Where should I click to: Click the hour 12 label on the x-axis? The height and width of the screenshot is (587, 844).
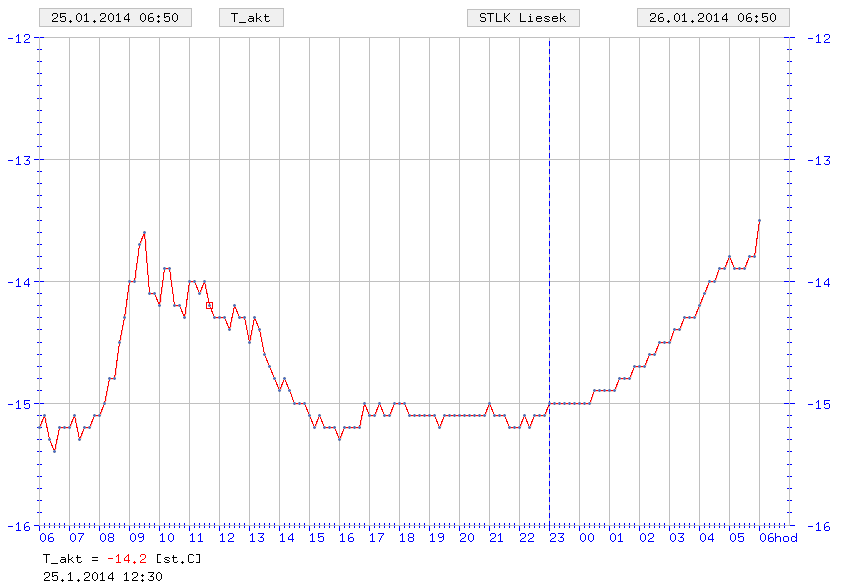point(227,537)
